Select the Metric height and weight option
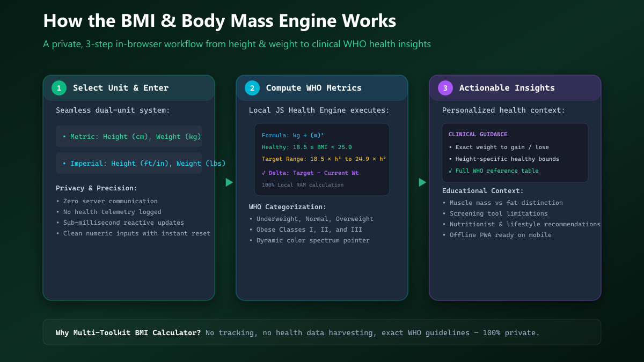The width and height of the screenshot is (644, 362). [x=129, y=136]
